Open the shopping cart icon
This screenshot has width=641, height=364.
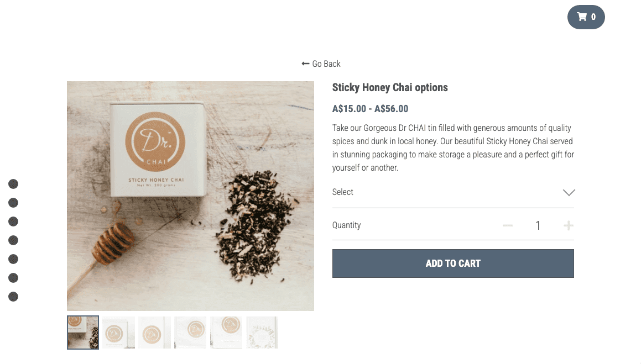coord(585,17)
